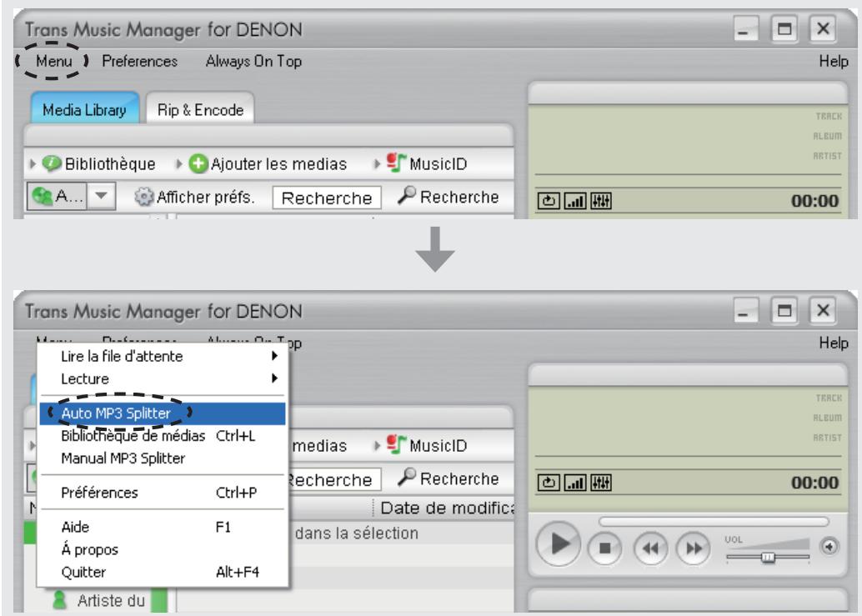Select Á propos menu item
Image resolution: width=862 pixels, height=616 pixels.
click(163, 549)
